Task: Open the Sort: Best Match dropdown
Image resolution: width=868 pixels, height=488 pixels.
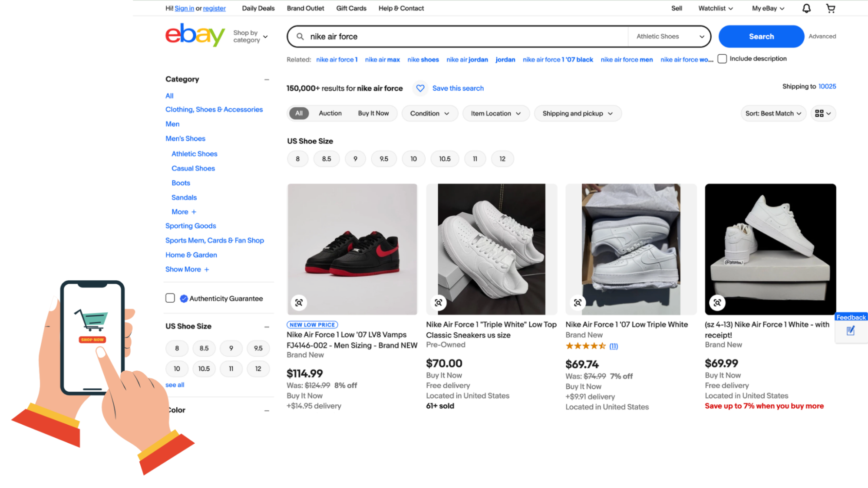Action: [x=773, y=114]
